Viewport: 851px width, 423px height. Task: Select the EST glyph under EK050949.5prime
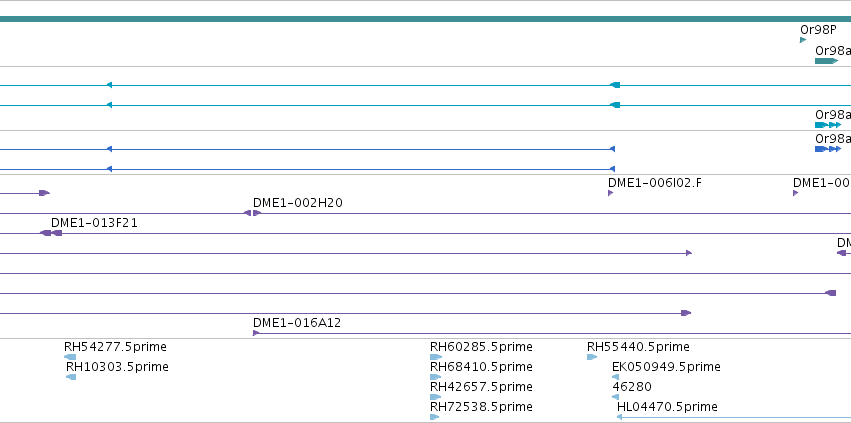(x=615, y=377)
